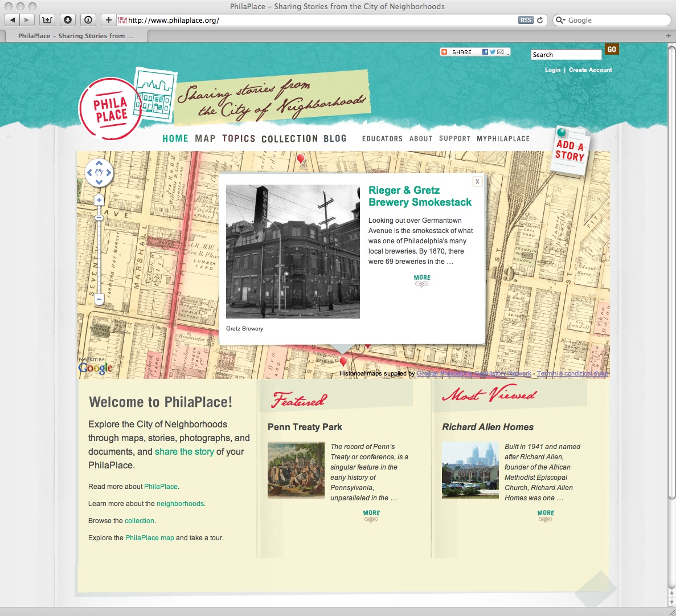Click MORE in the brewery popup

[x=422, y=280]
